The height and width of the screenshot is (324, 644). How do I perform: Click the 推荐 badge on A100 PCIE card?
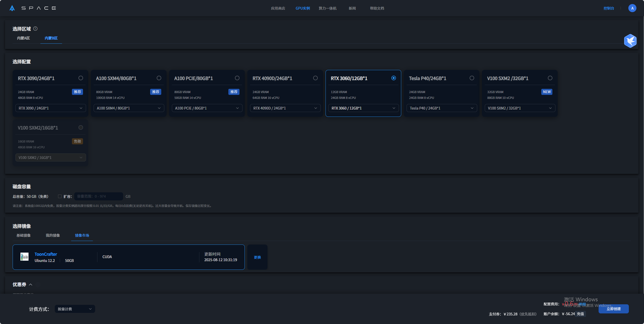pos(234,92)
